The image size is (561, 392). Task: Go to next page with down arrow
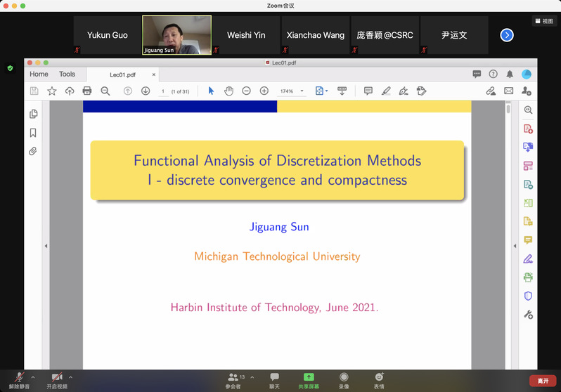pos(146,91)
